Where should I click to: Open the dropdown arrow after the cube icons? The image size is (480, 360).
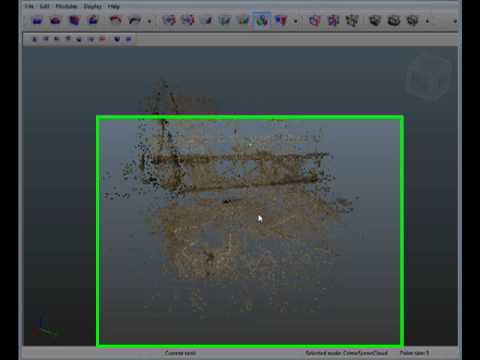point(427,21)
